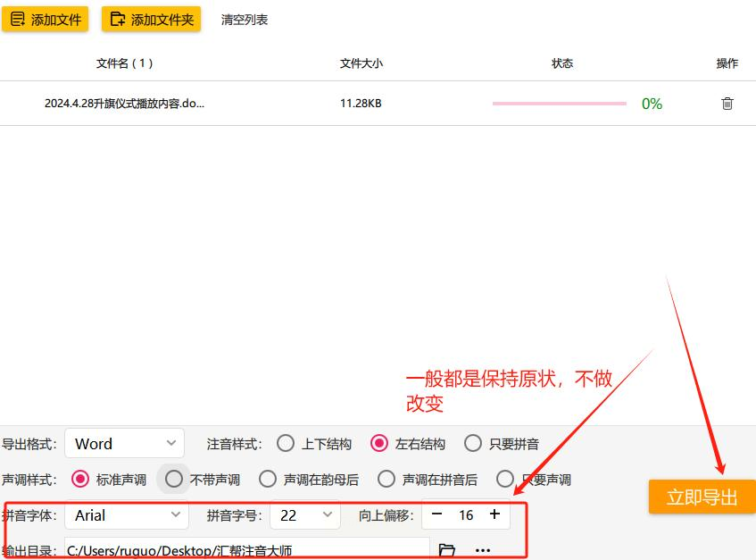Decrease upward offset with minus button
The image size is (756, 560).
click(x=436, y=514)
